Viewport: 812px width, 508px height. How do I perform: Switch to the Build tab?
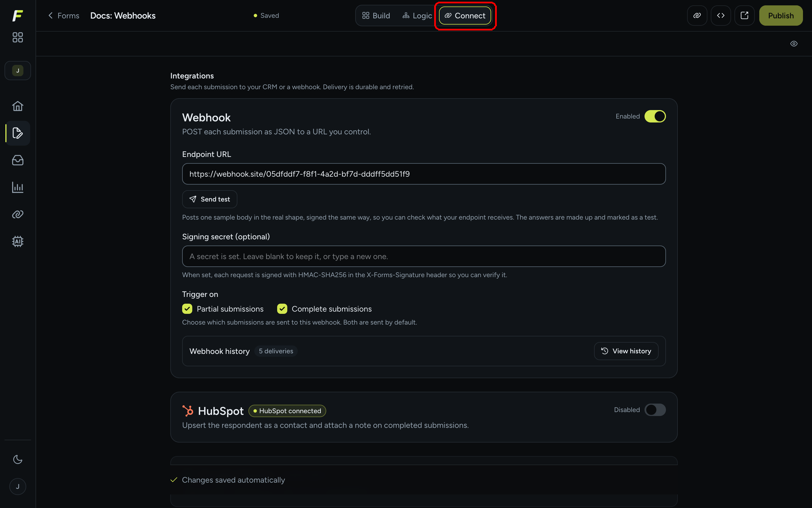tap(376, 16)
